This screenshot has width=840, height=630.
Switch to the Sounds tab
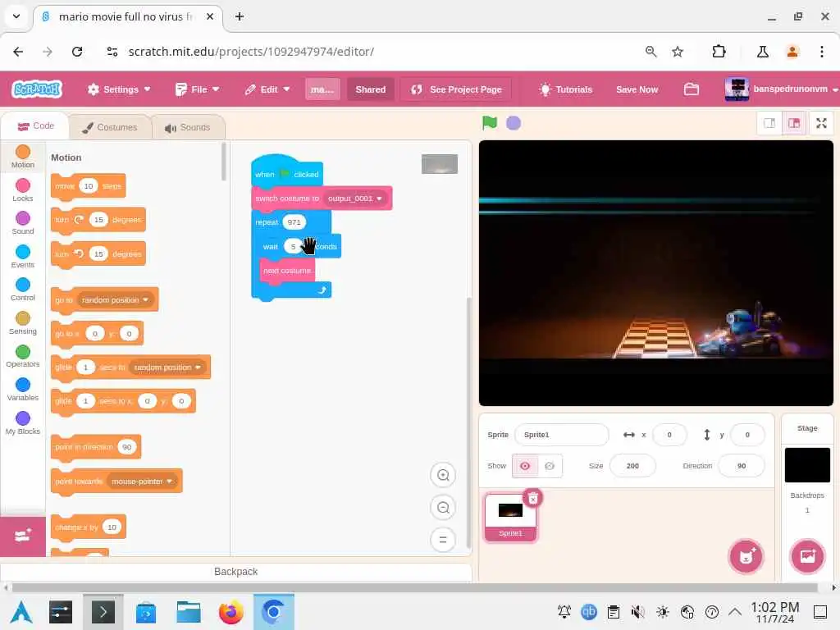point(188,127)
